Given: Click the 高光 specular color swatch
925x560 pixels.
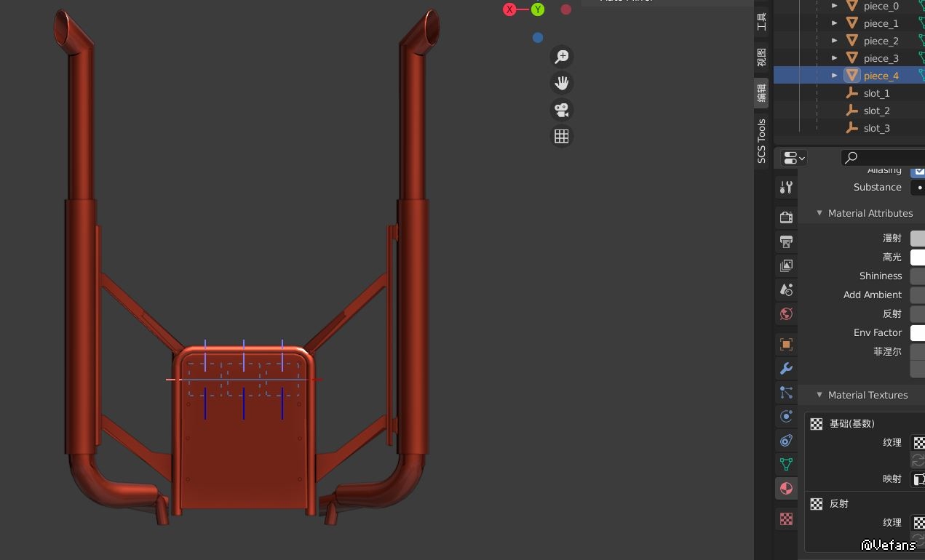Looking at the screenshot, I should (918, 257).
